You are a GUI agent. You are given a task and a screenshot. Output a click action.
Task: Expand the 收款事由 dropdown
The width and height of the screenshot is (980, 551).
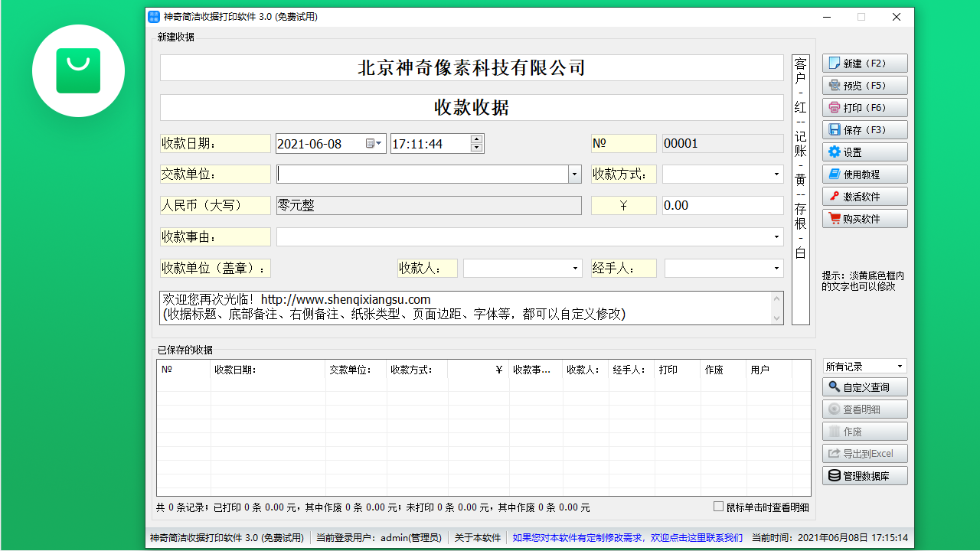776,237
